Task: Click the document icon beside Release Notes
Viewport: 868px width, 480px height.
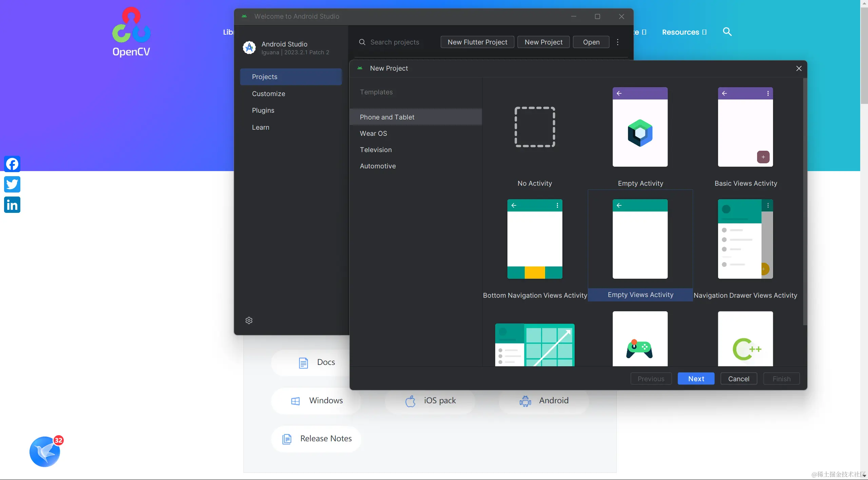Action: (287, 439)
